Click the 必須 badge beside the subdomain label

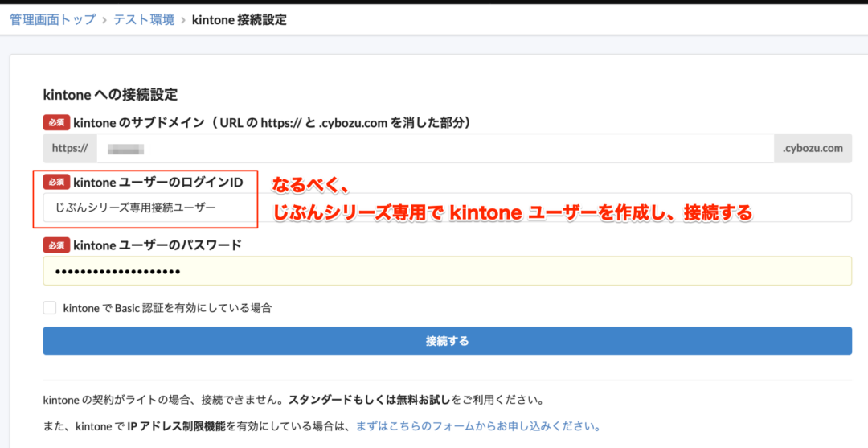pyautogui.click(x=56, y=123)
